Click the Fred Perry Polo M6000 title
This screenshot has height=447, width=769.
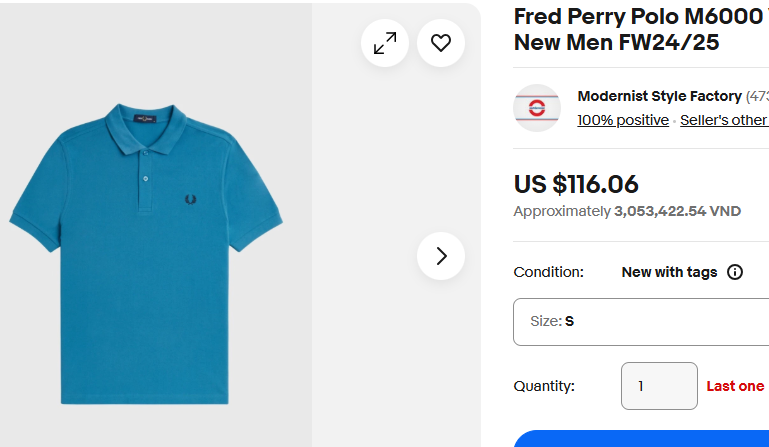[638, 30]
